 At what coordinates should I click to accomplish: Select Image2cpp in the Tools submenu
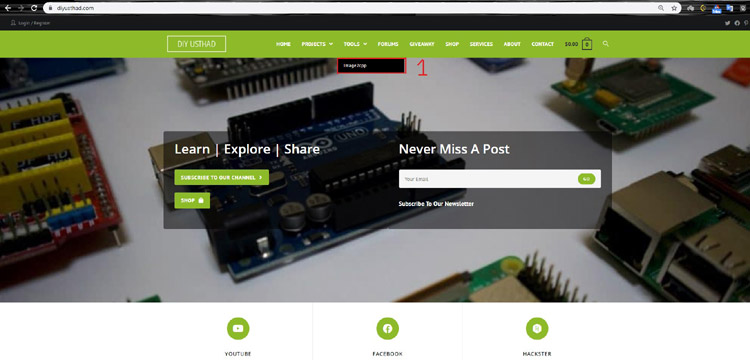click(372, 65)
